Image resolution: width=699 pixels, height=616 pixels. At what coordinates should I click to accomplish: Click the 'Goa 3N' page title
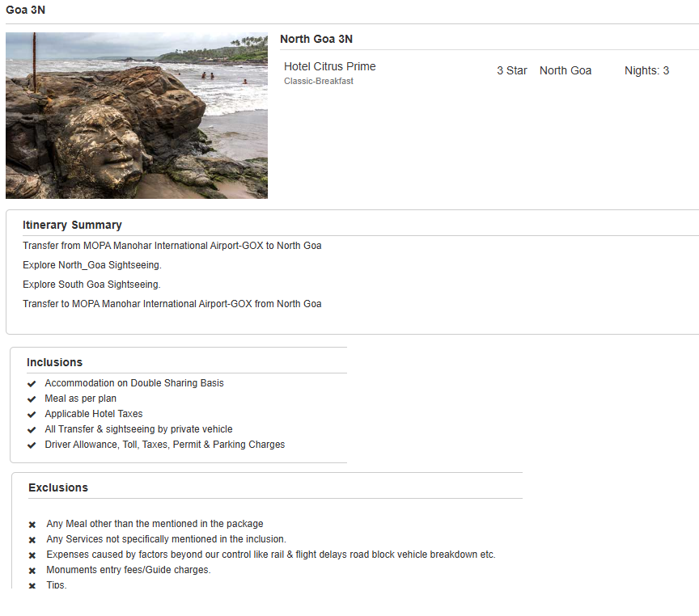pyautogui.click(x=25, y=10)
